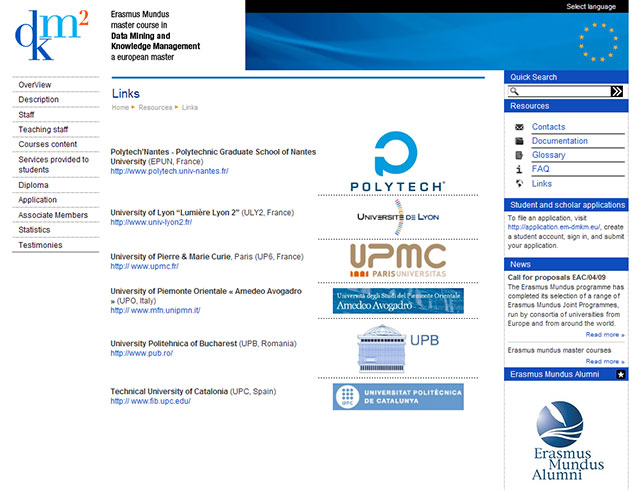Viewport: 635px width, 490px height.
Task: Click the Erasmus Mundus Alumni section header
Action: [x=566, y=375]
